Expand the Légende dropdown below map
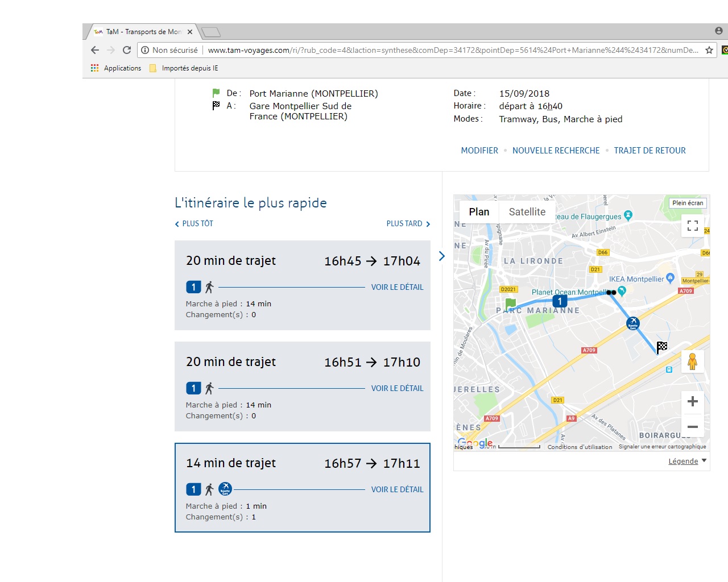Image resolution: width=728 pixels, height=582 pixels. pos(687,461)
